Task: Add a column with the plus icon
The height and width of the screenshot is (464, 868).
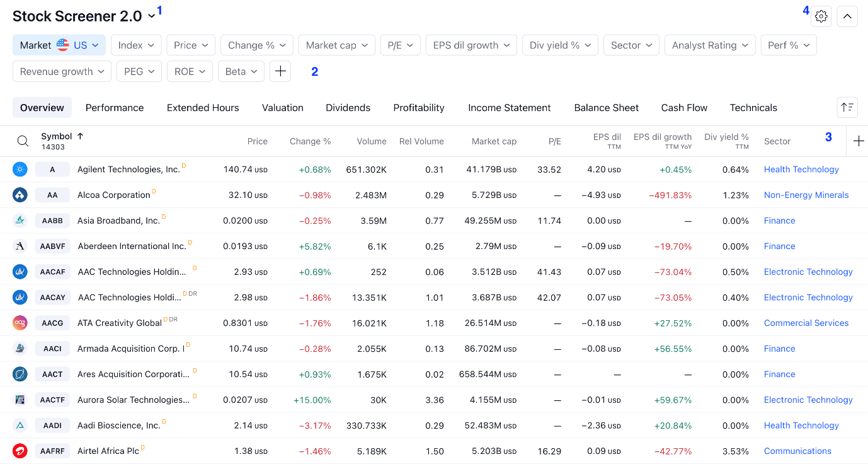Action: [x=859, y=141]
